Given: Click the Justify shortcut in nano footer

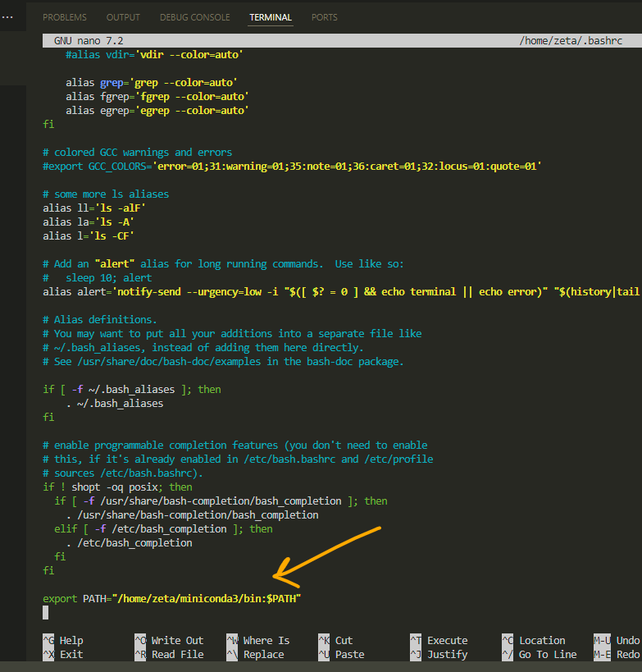Looking at the screenshot, I should 447,655.
